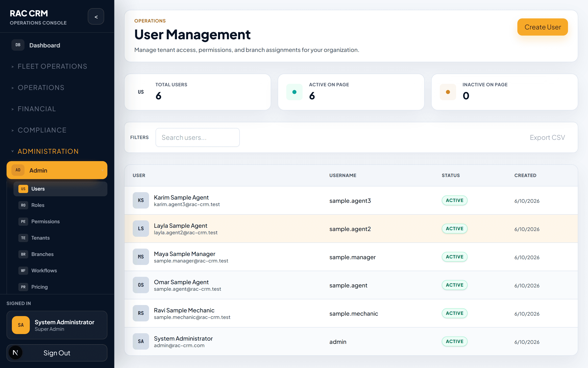Select username admin
The image size is (588, 368).
click(x=338, y=342)
